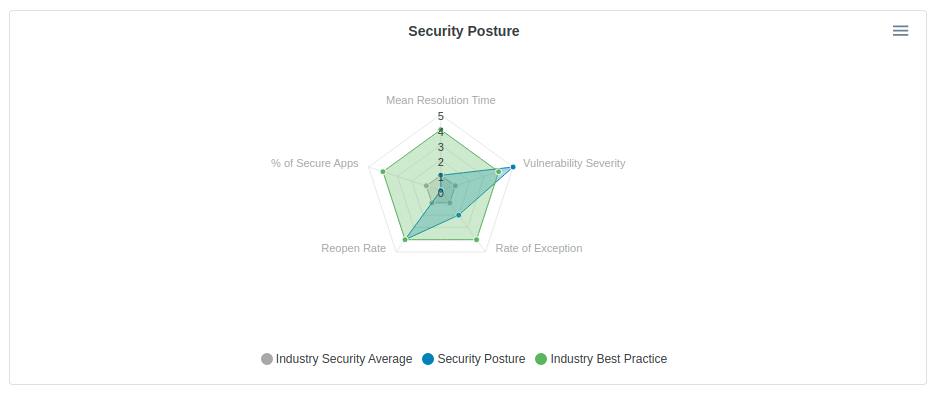The width and height of the screenshot is (938, 395).
Task: Click the Rate of Exception axis label
Action: pos(539,248)
